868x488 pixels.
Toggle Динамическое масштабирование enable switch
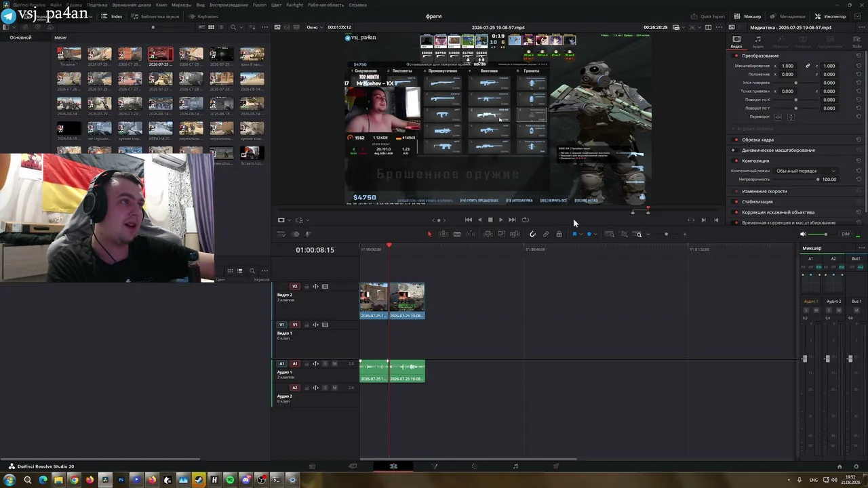coord(736,150)
